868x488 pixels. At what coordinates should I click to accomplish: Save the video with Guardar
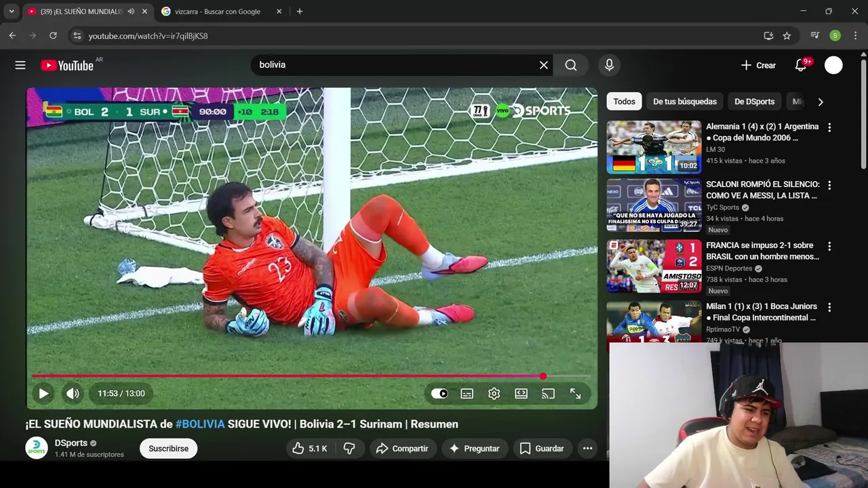click(x=541, y=448)
